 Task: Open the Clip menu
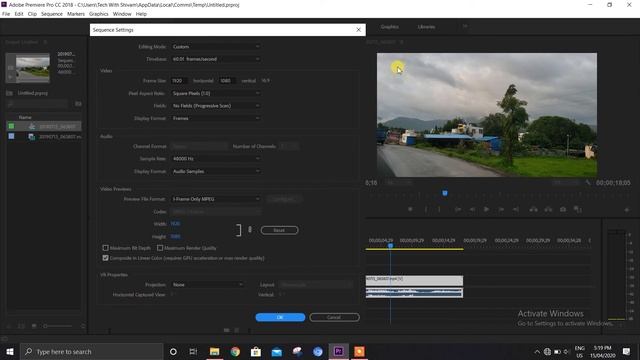tap(32, 14)
